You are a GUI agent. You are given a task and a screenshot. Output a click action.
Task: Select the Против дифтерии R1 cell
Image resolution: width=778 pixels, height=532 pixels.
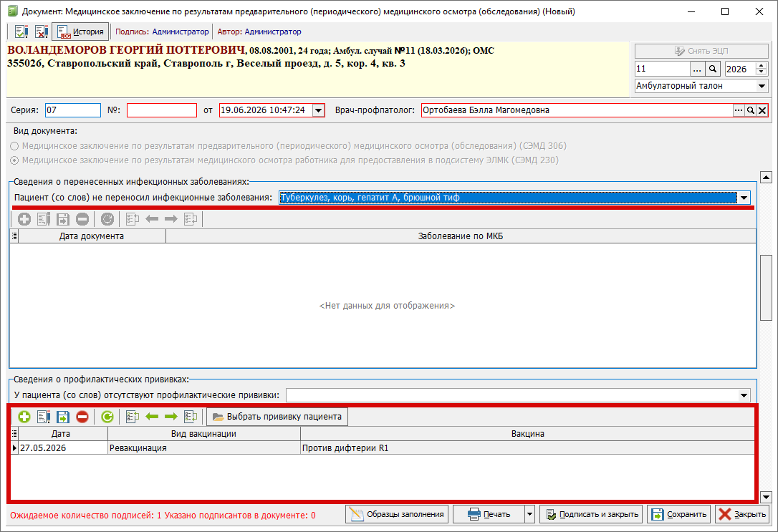[527, 448]
